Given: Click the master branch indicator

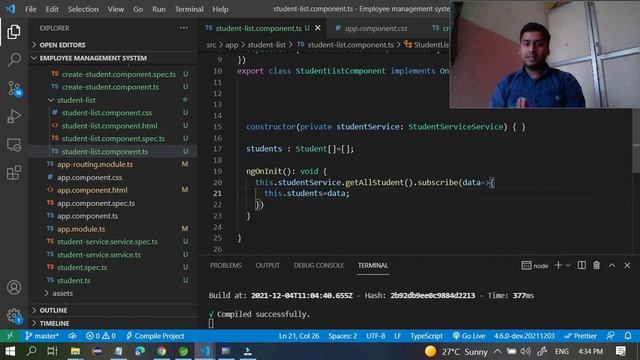Looking at the screenshot, I should (x=42, y=336).
